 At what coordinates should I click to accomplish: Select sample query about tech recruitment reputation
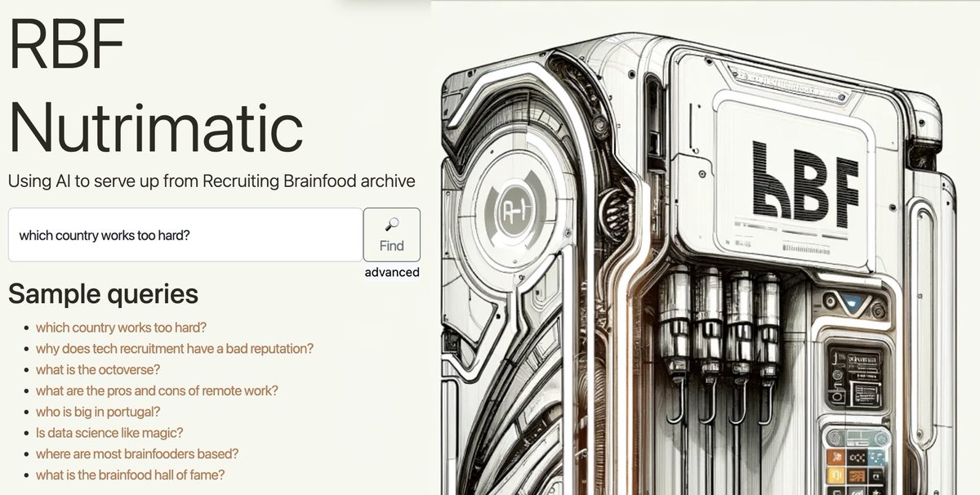click(x=175, y=349)
